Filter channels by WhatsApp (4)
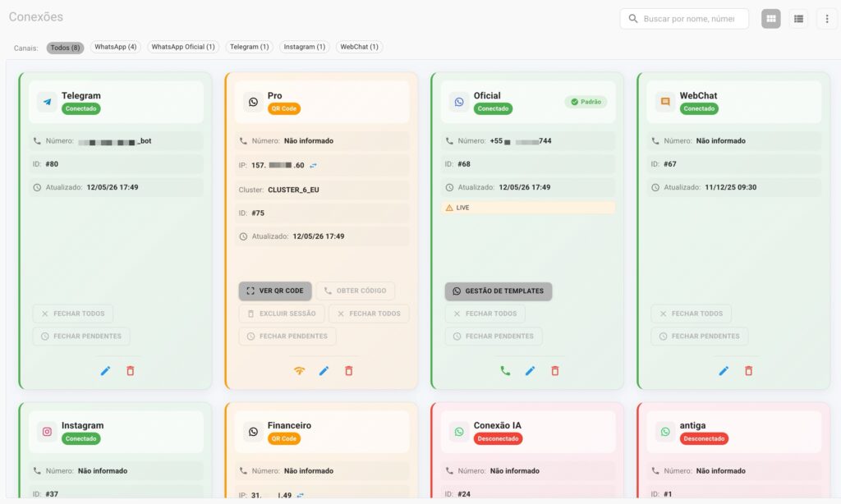841x504 pixels. point(115,47)
